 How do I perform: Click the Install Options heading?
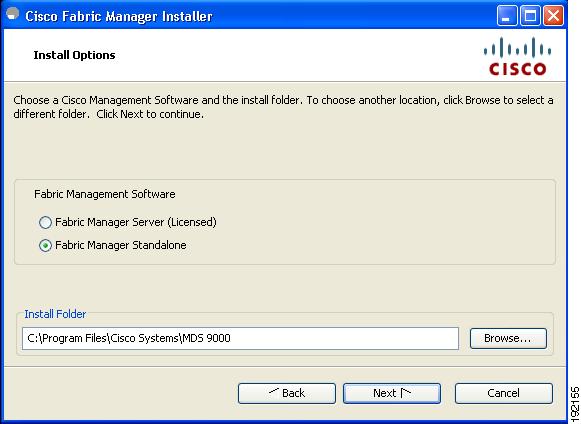(74, 55)
